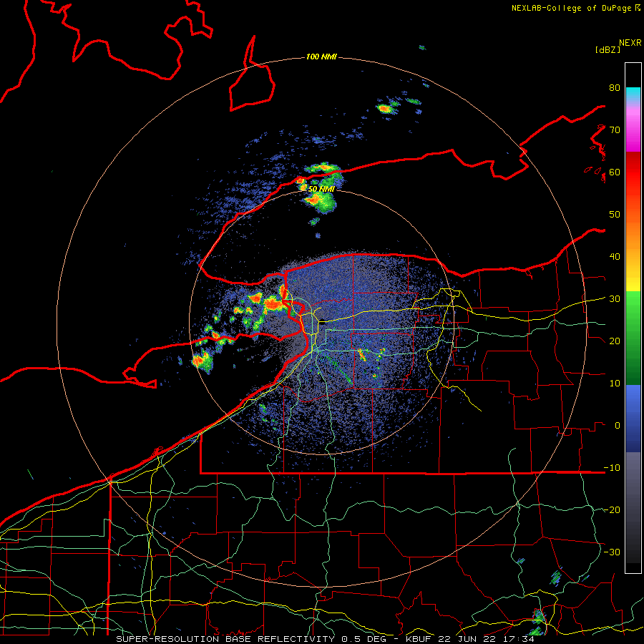This screenshot has width=644, height=644.
Task: Click the -20 value on the dBZ scale
Action: pyautogui.click(x=612, y=509)
